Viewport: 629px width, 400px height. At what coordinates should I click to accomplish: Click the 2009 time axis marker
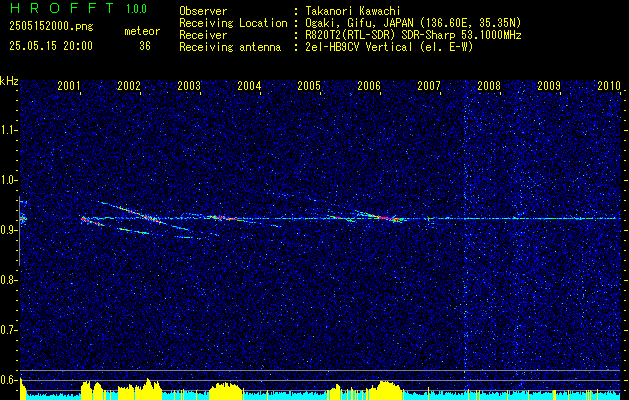tap(549, 85)
